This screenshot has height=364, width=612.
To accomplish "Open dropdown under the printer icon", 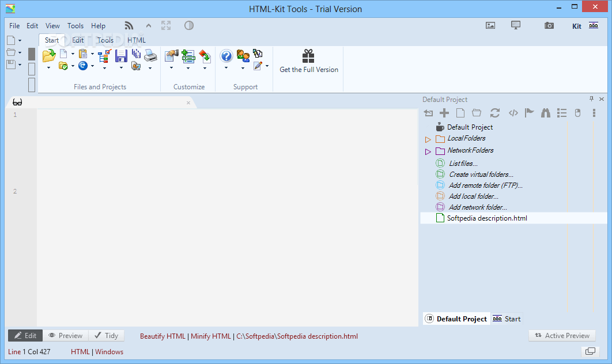I will (x=150, y=68).
